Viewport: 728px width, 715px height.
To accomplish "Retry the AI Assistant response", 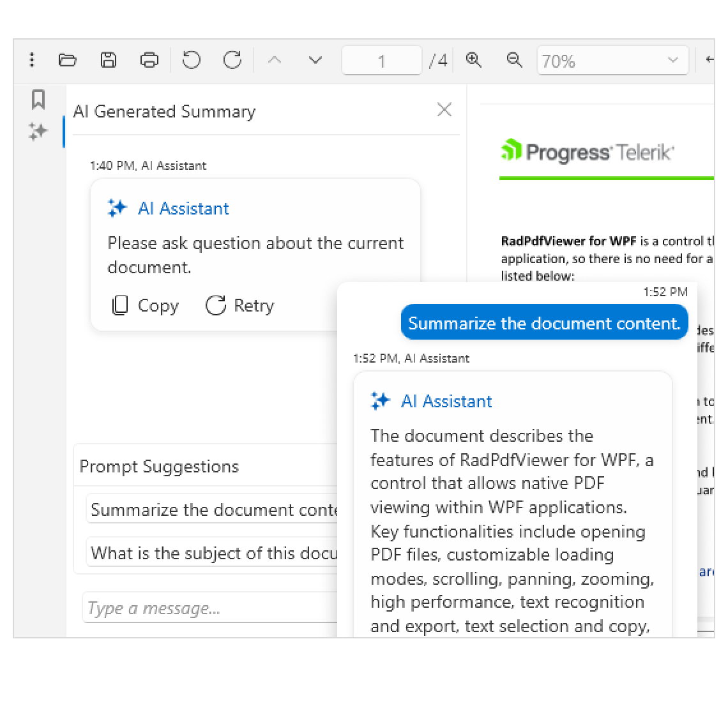I will 239,306.
